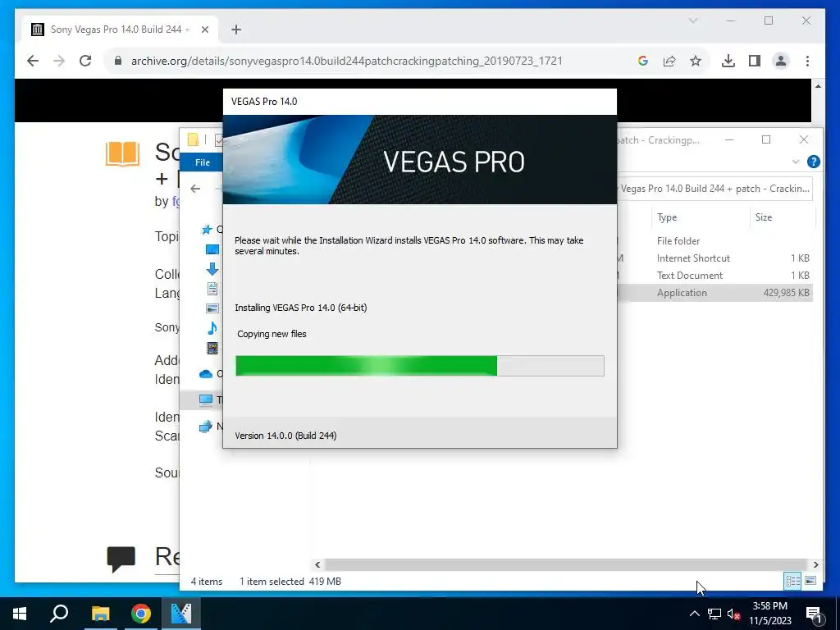Viewport: 840px width, 630px height.
Task: Open Chrome tab search chevron
Action: click(692, 21)
